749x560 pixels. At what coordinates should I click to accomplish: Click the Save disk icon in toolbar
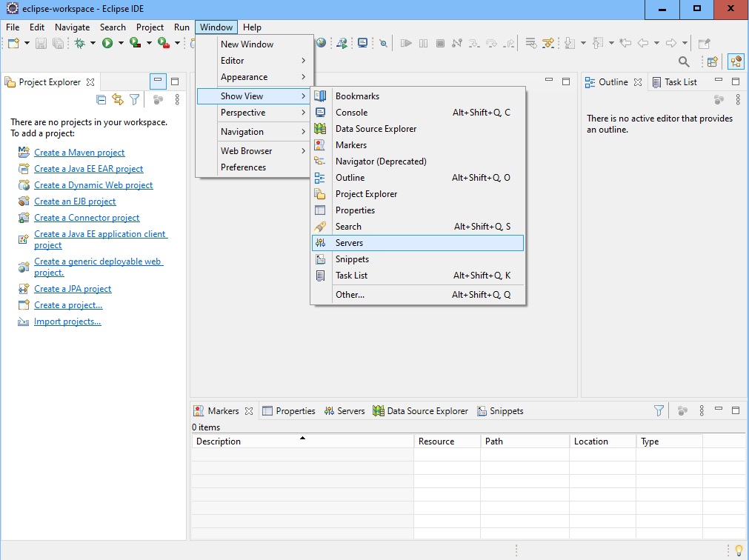pyautogui.click(x=41, y=44)
